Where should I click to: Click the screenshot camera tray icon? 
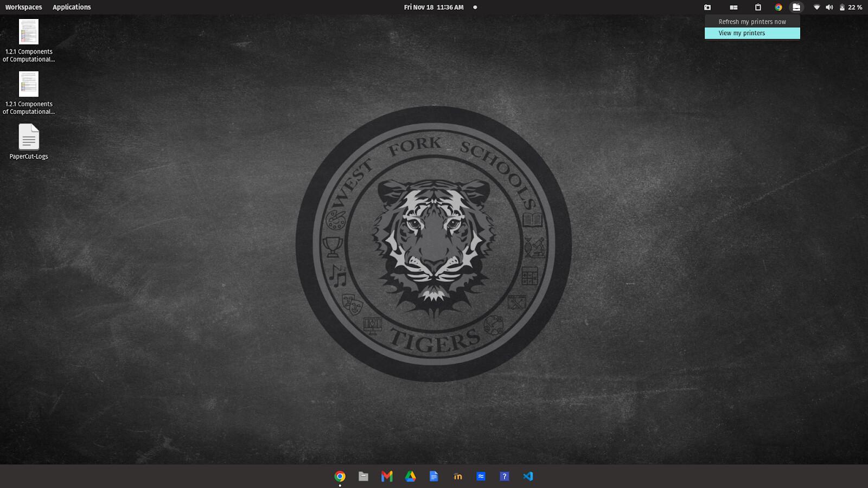[x=707, y=7]
